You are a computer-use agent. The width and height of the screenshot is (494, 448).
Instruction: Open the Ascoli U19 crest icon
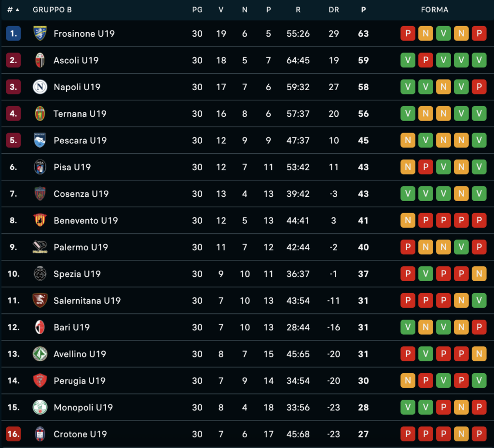[x=40, y=60]
